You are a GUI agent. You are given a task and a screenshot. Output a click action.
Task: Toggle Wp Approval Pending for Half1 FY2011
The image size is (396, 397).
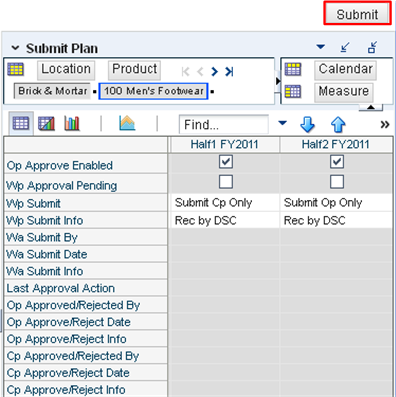pos(226,182)
